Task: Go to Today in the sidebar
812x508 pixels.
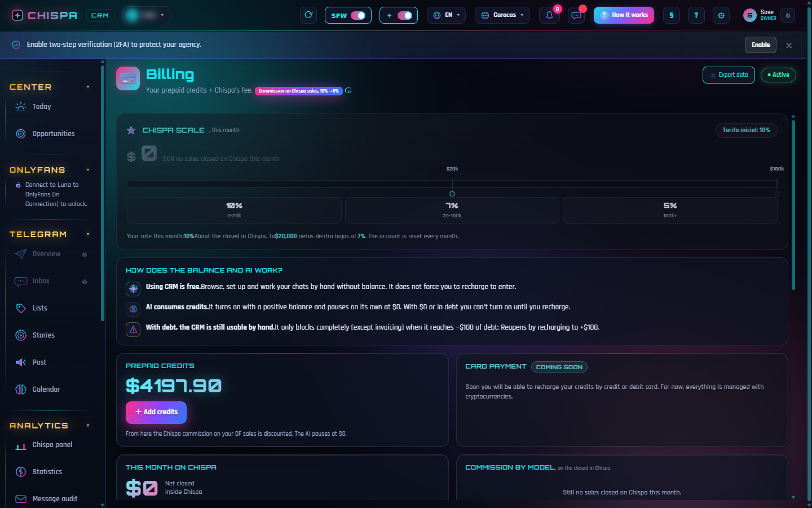Action: [x=48, y=107]
